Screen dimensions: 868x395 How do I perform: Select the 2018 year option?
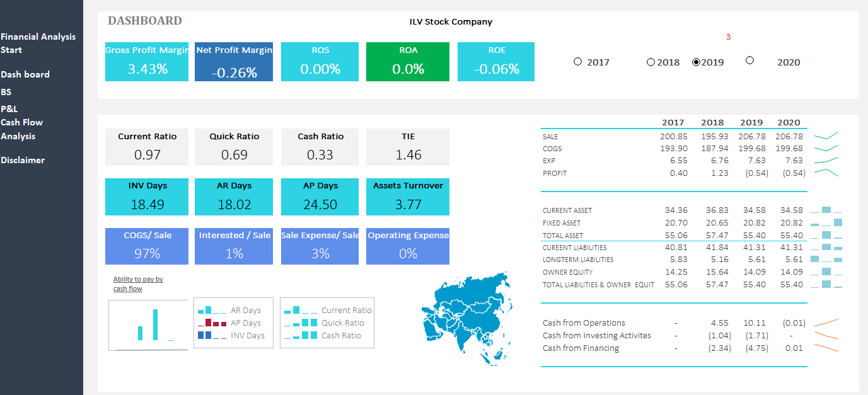coord(651,62)
